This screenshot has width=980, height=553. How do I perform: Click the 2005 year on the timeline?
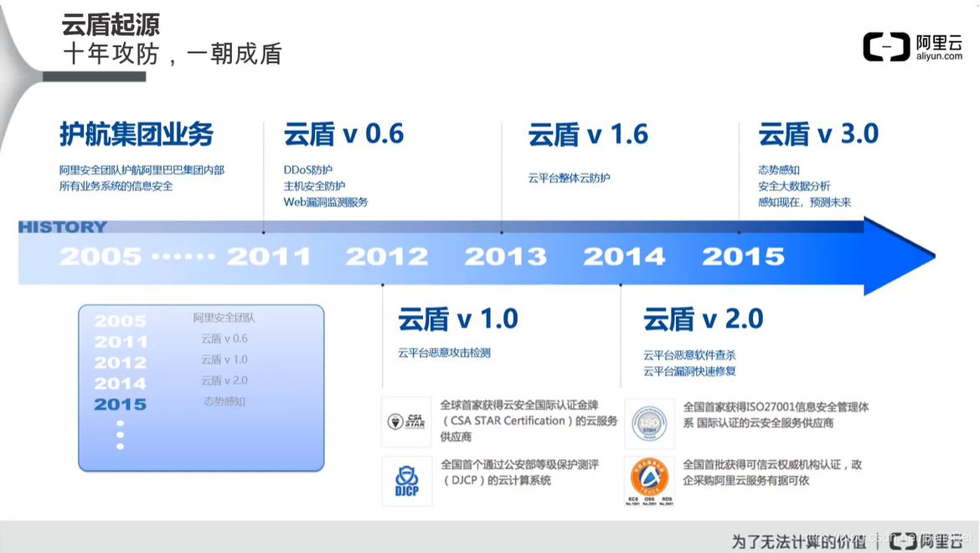101,256
